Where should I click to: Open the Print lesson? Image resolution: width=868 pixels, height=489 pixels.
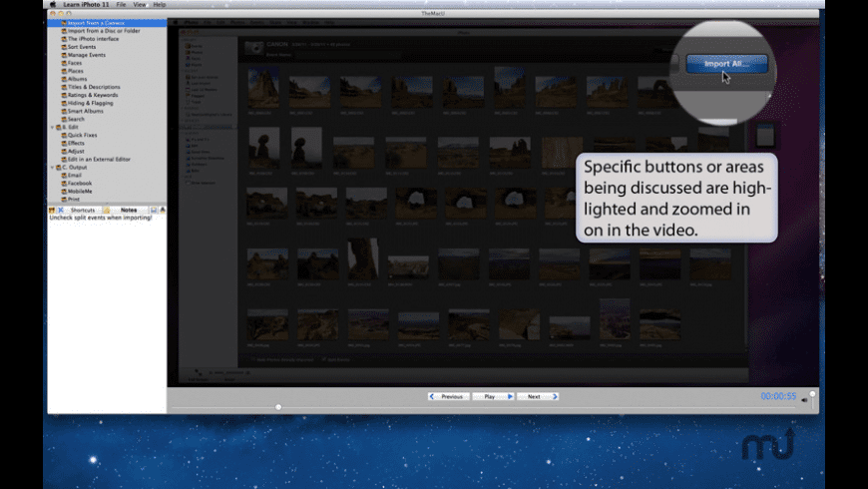(x=73, y=200)
